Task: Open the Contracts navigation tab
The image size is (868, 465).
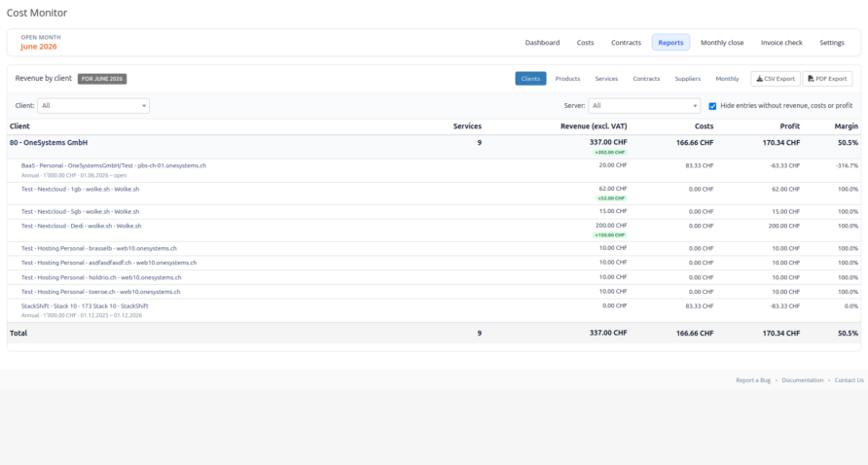Action: click(626, 43)
